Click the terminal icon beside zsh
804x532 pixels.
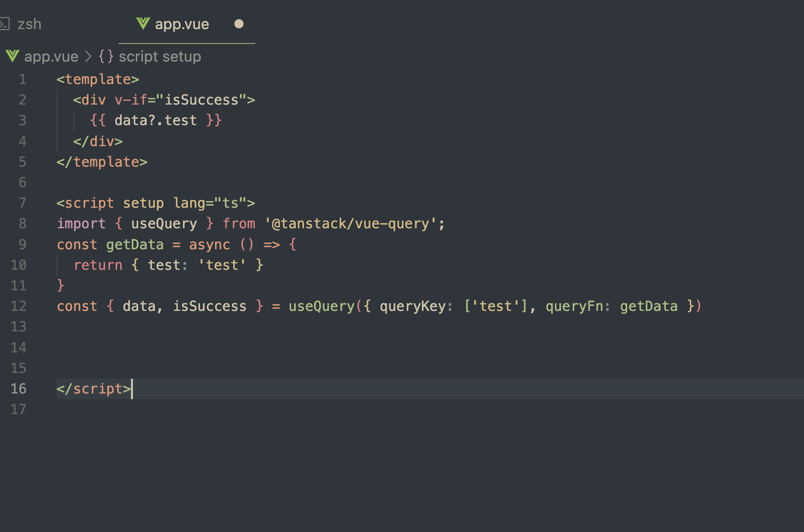[x=4, y=24]
